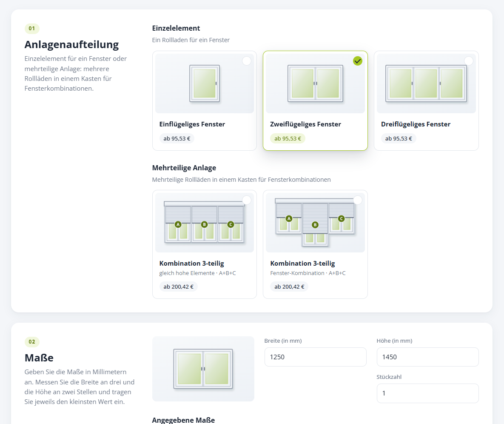
Task: Click marker C in staggered Fenster-Kombination image
Action: 342,218
